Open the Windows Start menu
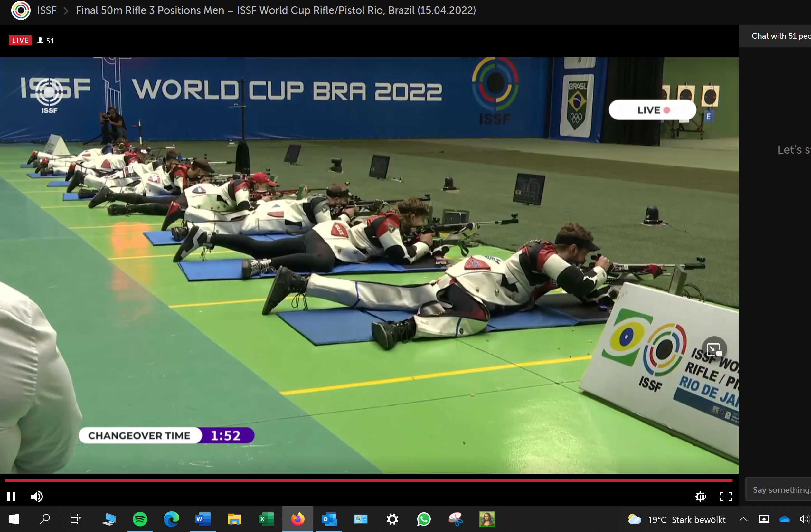This screenshot has height=532, width=811. click(14, 519)
